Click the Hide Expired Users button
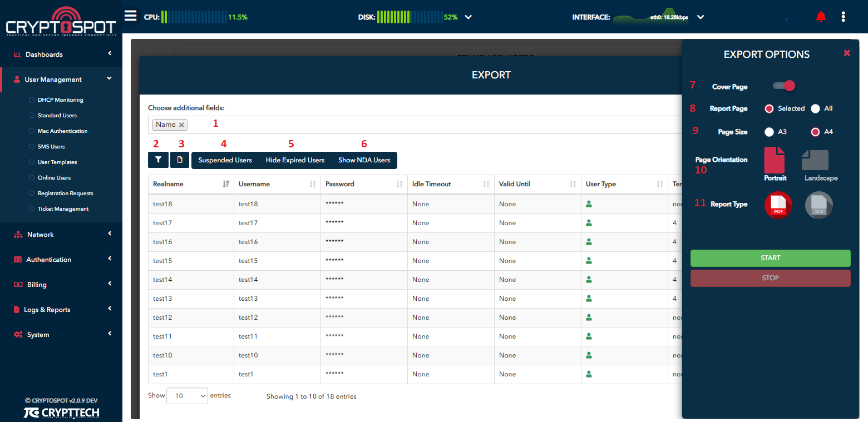 coord(295,160)
